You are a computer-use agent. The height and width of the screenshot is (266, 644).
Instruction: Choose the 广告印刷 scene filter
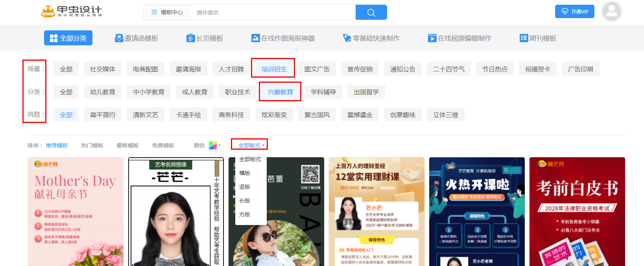[581, 69]
